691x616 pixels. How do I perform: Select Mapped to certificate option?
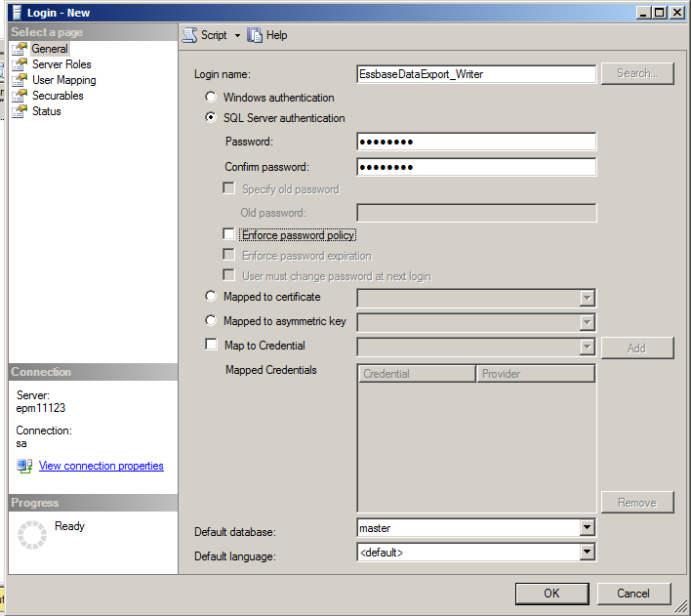coord(211,297)
